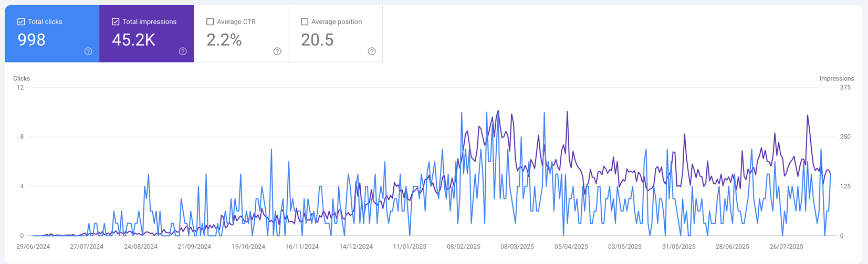Screen dimensions: 868x264
Task: Tick the Average position checkbox
Action: click(305, 22)
